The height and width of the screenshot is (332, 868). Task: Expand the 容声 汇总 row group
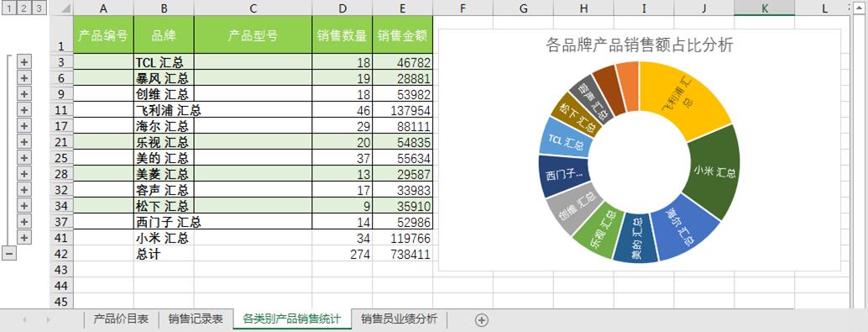24,190
